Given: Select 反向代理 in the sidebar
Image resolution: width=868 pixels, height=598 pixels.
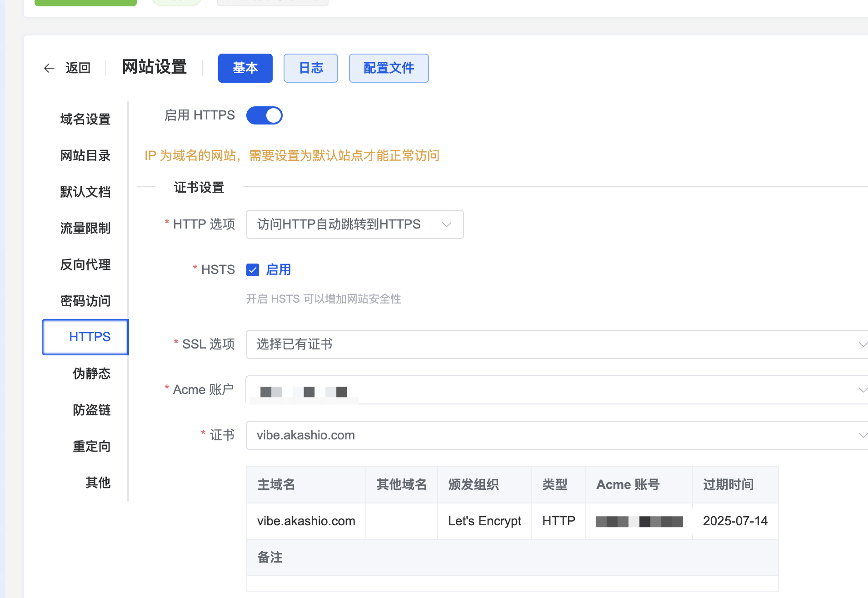Looking at the screenshot, I should (x=85, y=264).
